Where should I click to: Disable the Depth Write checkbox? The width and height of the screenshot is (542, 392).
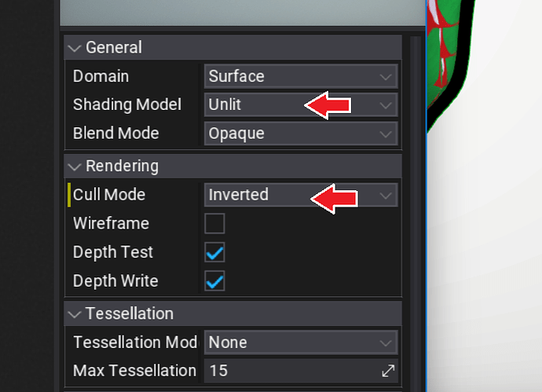coord(214,281)
